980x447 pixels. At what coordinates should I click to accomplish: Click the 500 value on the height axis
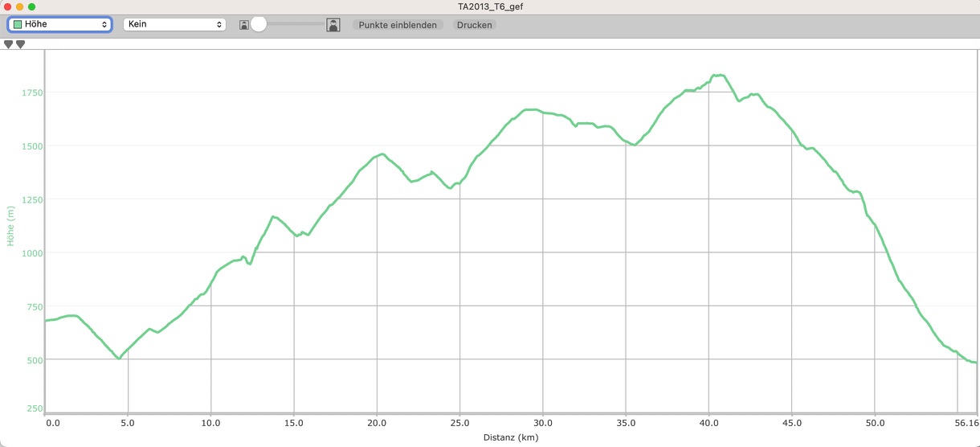point(34,359)
